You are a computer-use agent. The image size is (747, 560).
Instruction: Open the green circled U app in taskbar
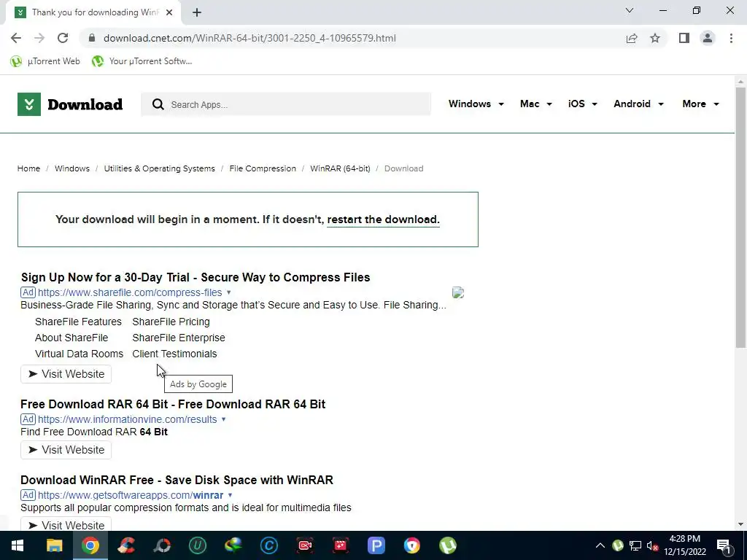click(197, 545)
